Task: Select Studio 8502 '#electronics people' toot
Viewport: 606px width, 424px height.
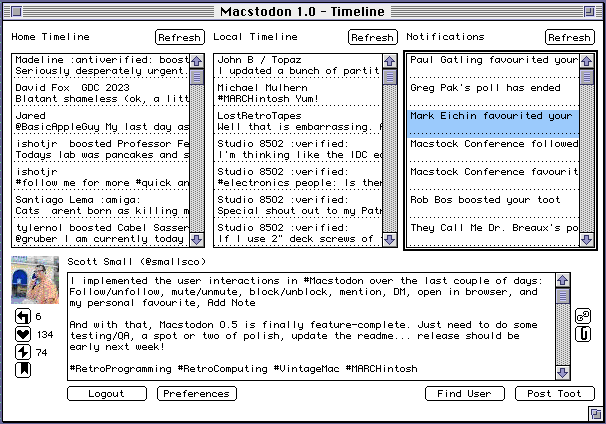Action: (x=298, y=177)
